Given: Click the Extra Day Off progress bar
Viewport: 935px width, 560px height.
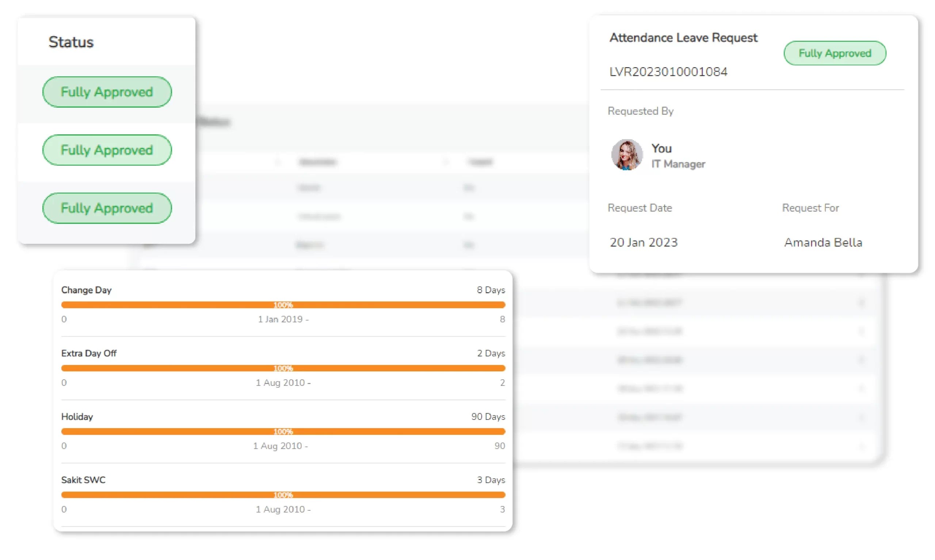Looking at the screenshot, I should 283,368.
